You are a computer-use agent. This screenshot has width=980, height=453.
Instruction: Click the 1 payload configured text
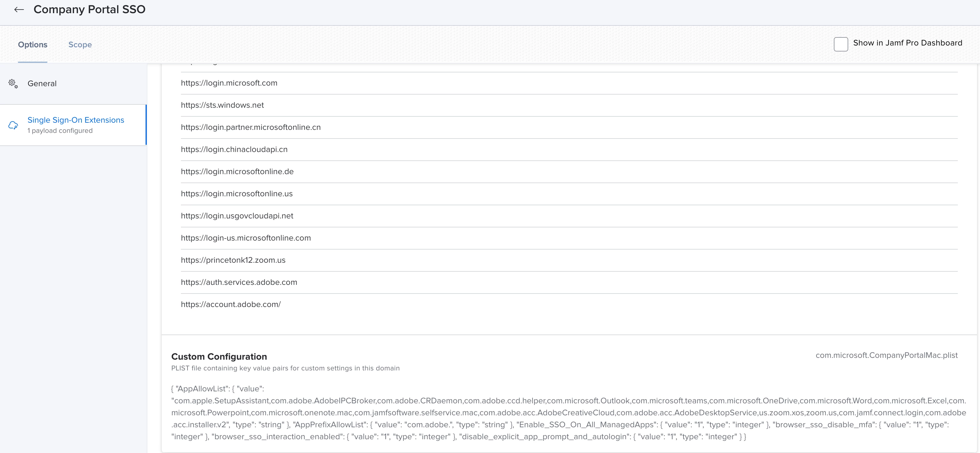click(60, 131)
